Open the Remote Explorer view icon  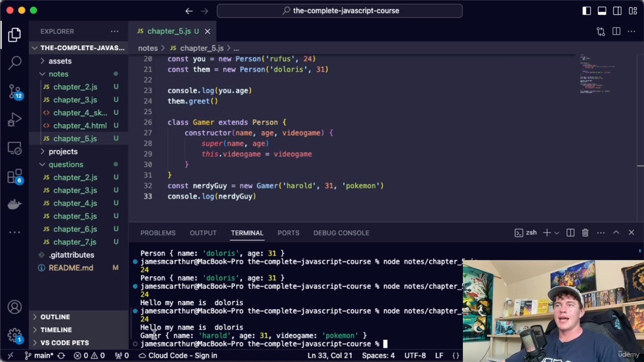[15, 148]
